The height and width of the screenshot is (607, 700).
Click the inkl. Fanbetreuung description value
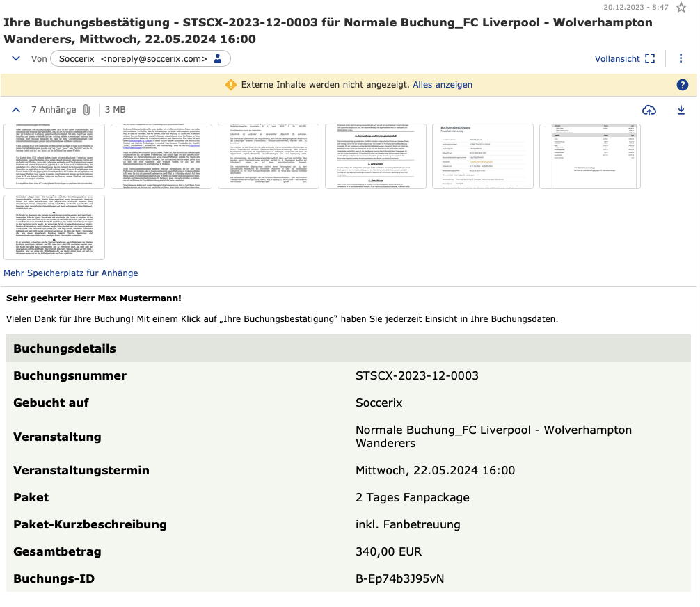click(x=408, y=524)
